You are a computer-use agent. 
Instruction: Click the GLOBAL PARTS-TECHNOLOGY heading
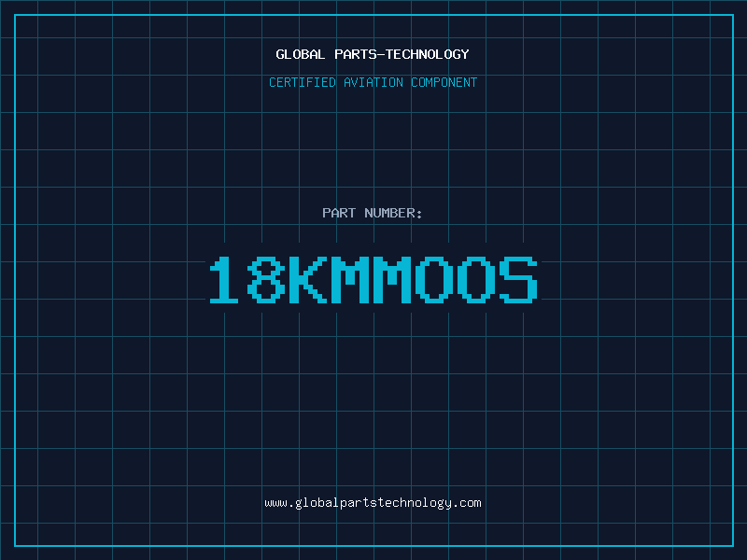click(x=373, y=54)
